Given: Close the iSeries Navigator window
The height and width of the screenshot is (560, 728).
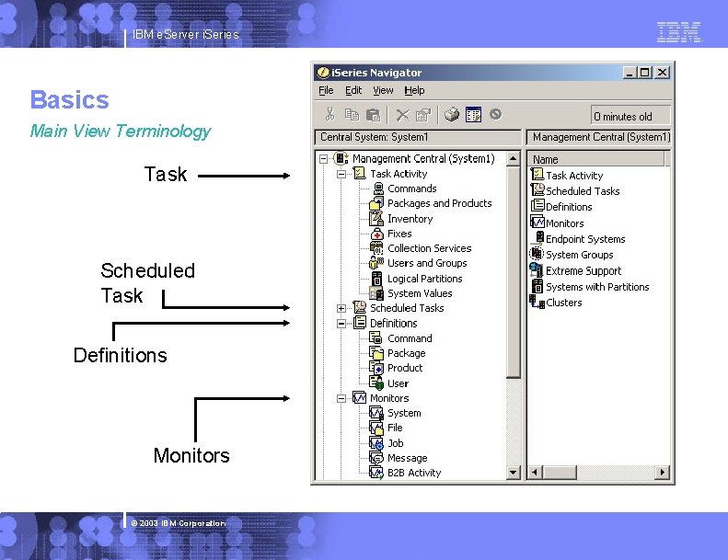Looking at the screenshot, I should 663,73.
